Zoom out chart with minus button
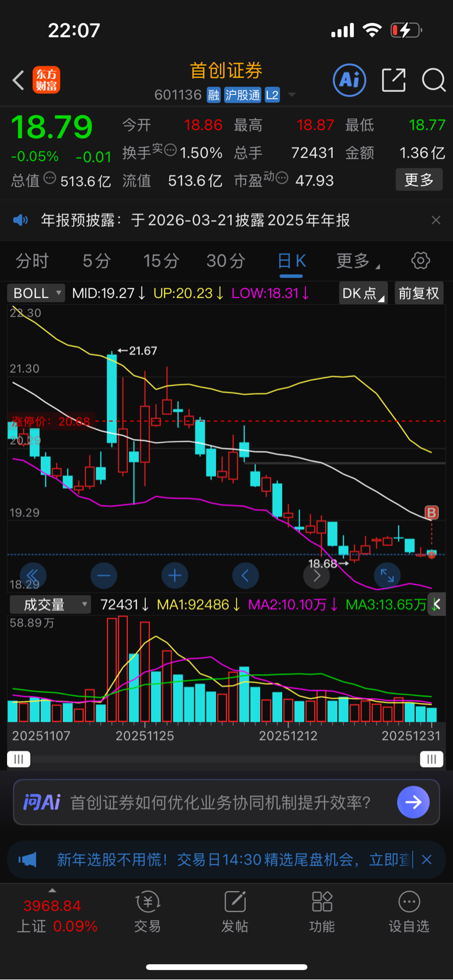The width and height of the screenshot is (453, 980). pyautogui.click(x=104, y=576)
